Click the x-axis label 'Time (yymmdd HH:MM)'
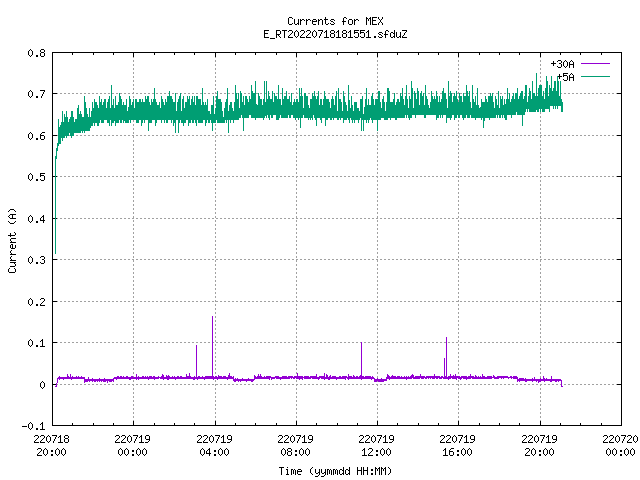The width and height of the screenshot is (640, 480). [335, 471]
